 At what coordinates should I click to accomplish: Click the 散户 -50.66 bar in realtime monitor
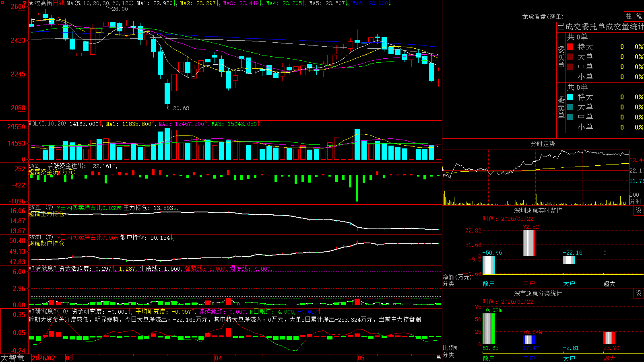489,265
